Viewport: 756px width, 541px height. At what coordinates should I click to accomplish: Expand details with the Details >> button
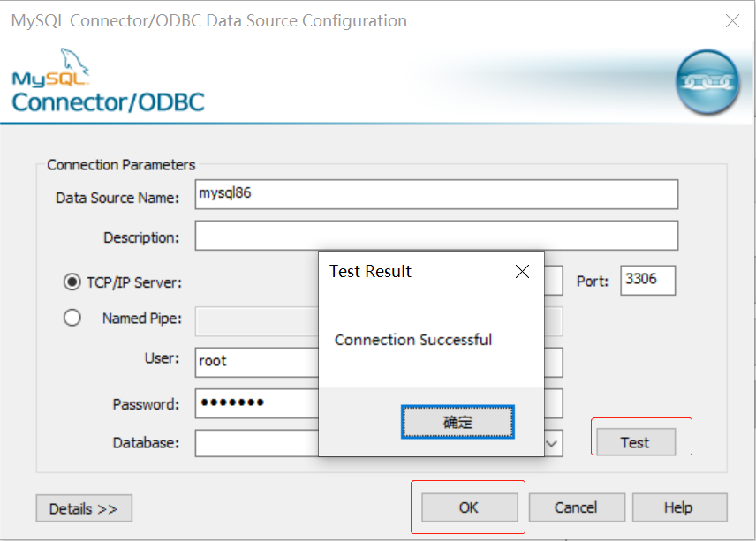pyautogui.click(x=83, y=508)
